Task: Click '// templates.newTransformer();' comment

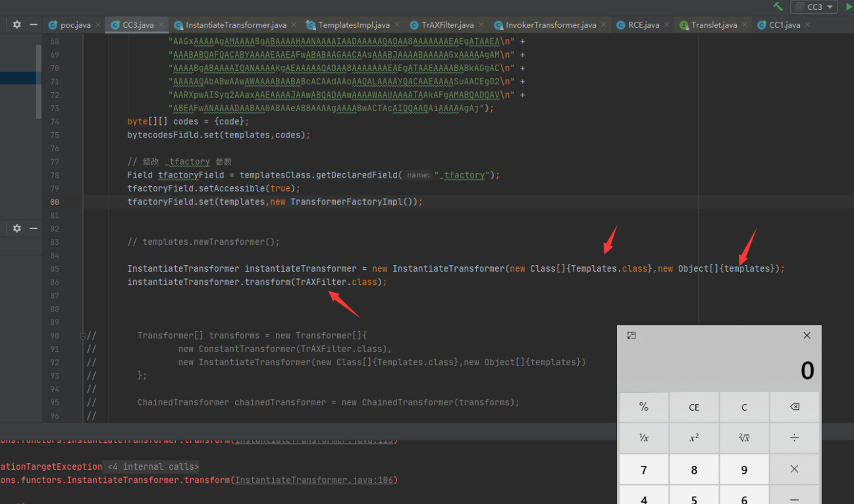Action: [203, 242]
